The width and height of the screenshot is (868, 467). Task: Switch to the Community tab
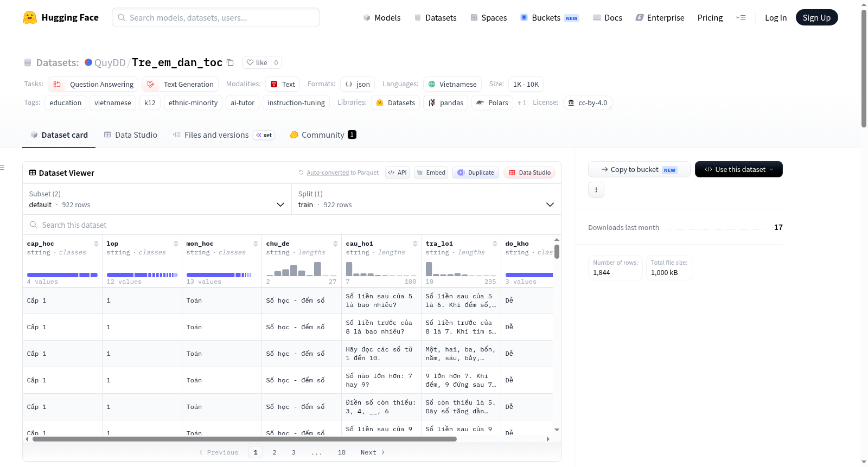point(323,135)
